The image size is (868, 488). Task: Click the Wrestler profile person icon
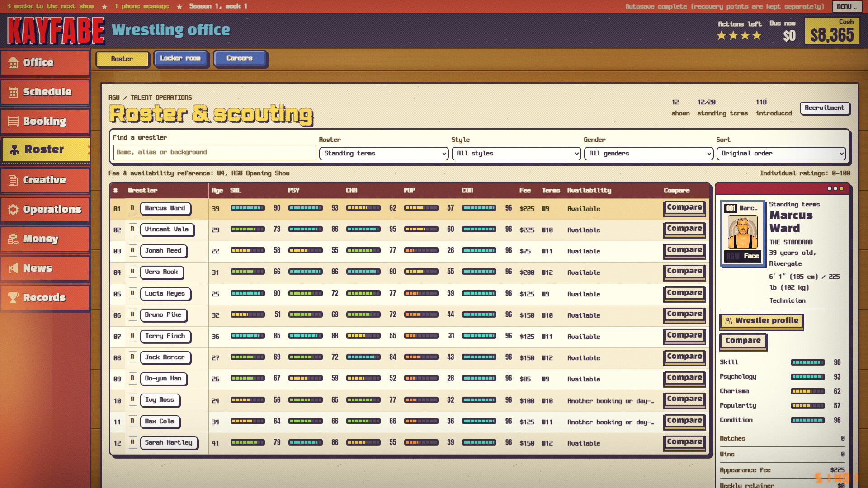729,321
